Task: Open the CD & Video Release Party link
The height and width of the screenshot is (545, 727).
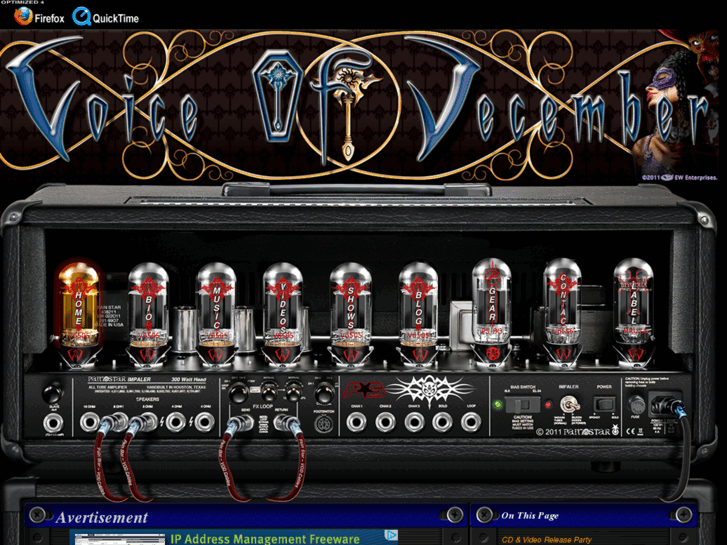Action: [x=546, y=540]
